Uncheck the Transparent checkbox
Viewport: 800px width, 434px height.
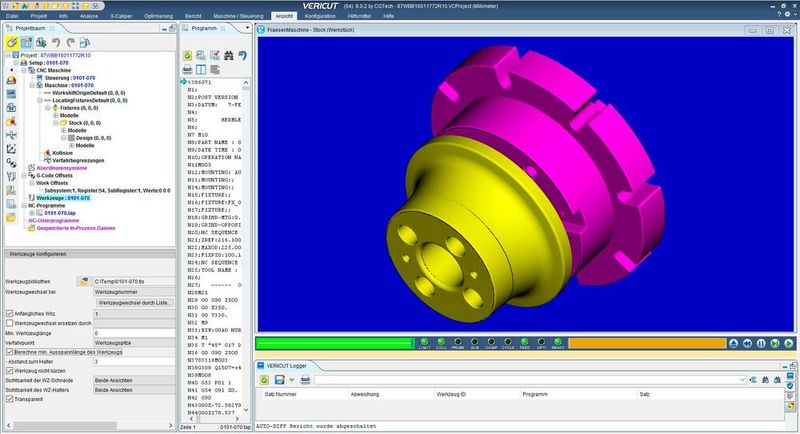pos(9,399)
